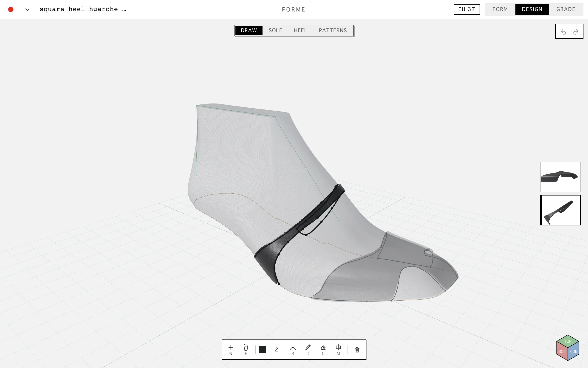The height and width of the screenshot is (368, 588).
Task: Select the foot icon labeled F
Action: pyautogui.click(x=246, y=350)
